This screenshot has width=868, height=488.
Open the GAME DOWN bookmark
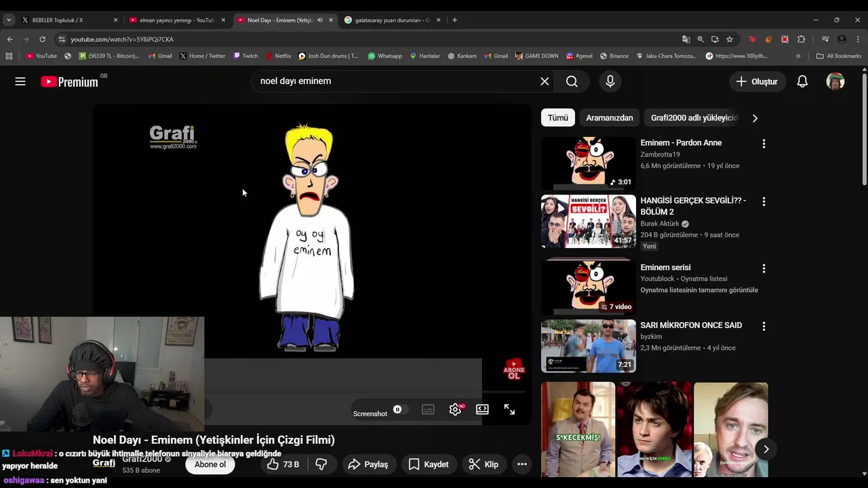pyautogui.click(x=537, y=56)
